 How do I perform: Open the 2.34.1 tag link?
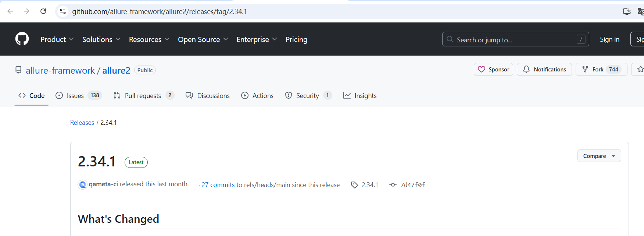point(370,185)
